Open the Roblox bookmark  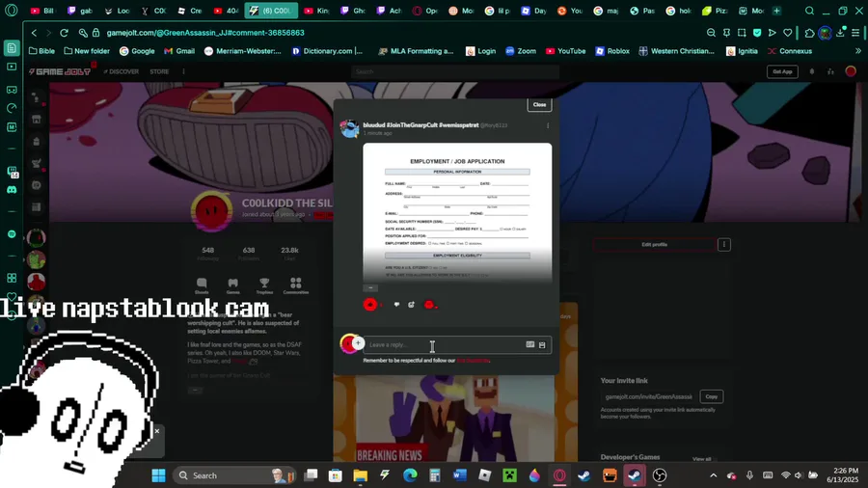point(612,51)
